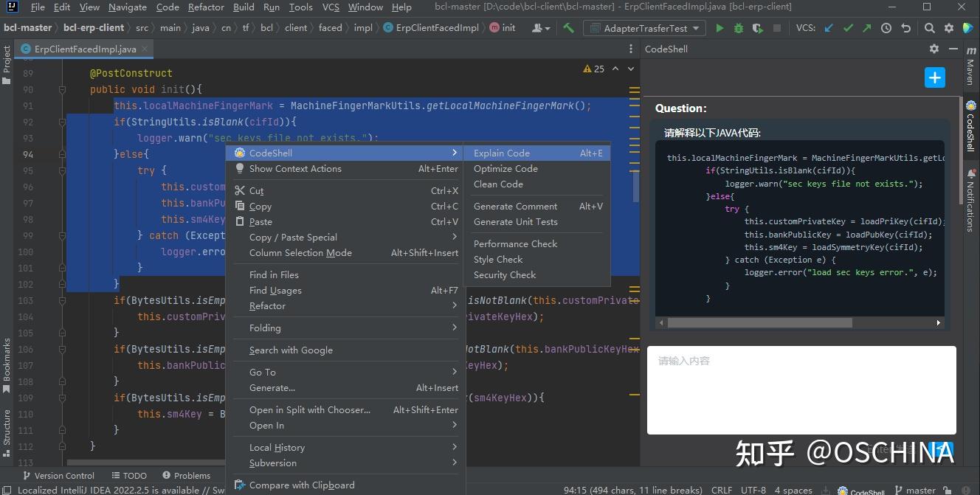Close the ErpClientFacedImpl.java editor tab
980x495 pixels.
146,49
